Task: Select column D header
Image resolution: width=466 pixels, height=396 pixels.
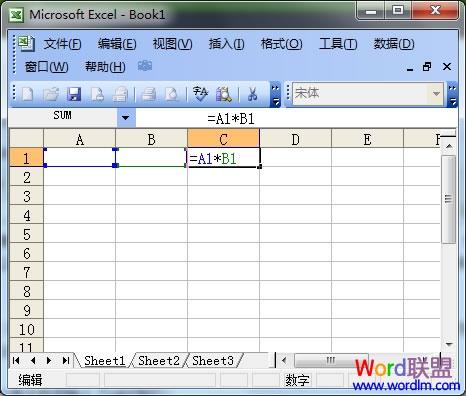Action: (295, 139)
